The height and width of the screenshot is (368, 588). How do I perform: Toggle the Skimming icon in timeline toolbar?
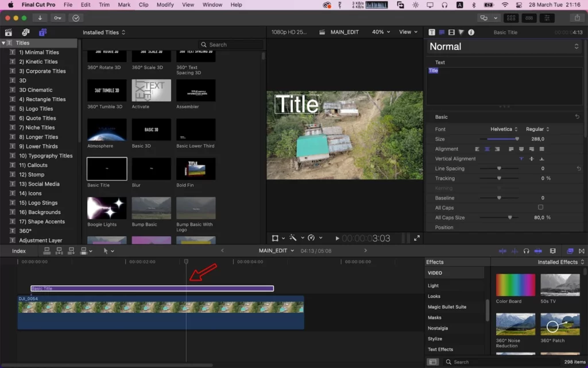tap(502, 251)
